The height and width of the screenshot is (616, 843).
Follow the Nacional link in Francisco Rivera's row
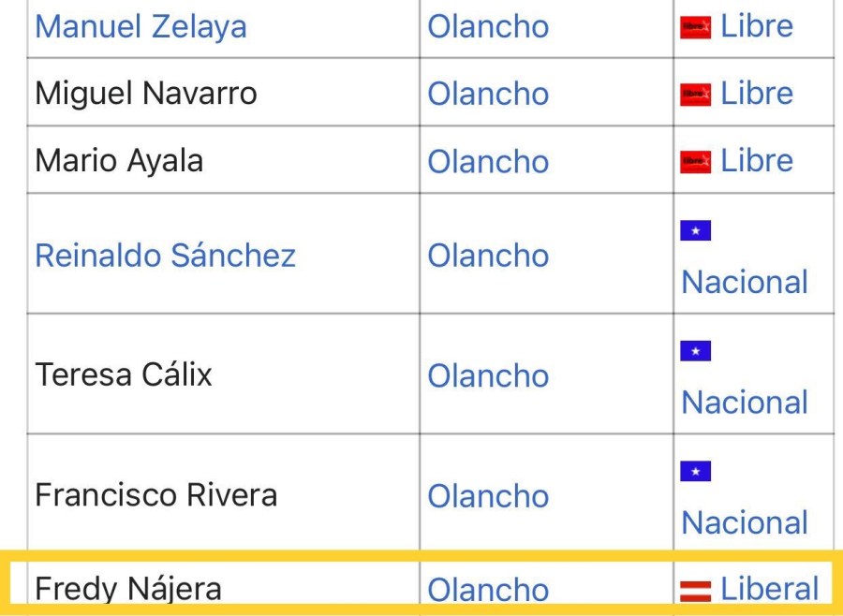(744, 522)
